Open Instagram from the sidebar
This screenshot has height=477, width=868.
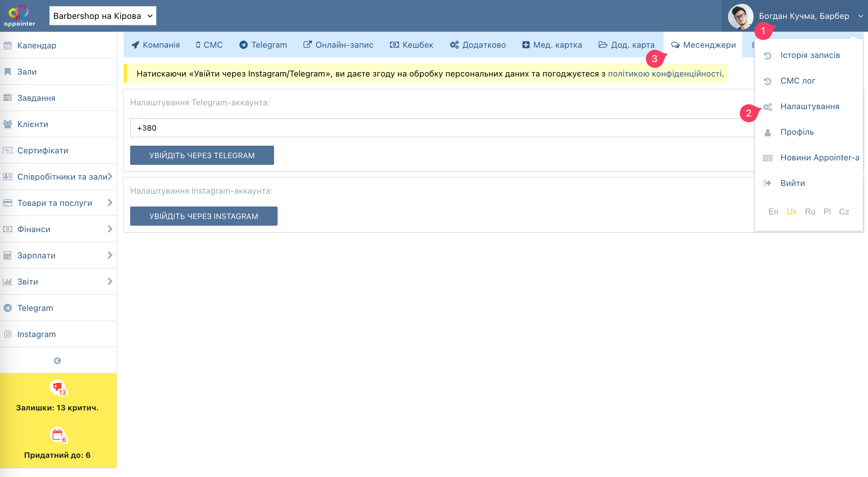(37, 334)
